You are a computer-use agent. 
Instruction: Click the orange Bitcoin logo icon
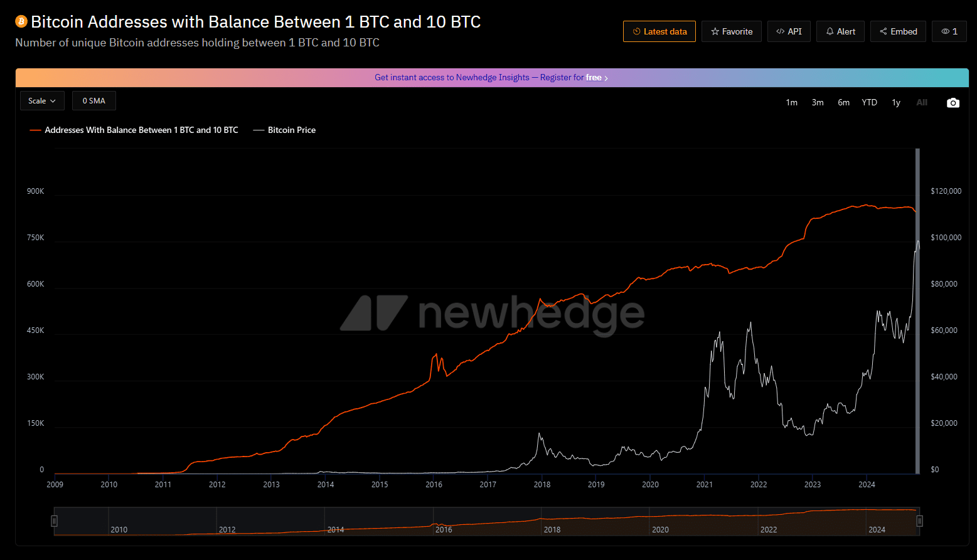[x=21, y=22]
